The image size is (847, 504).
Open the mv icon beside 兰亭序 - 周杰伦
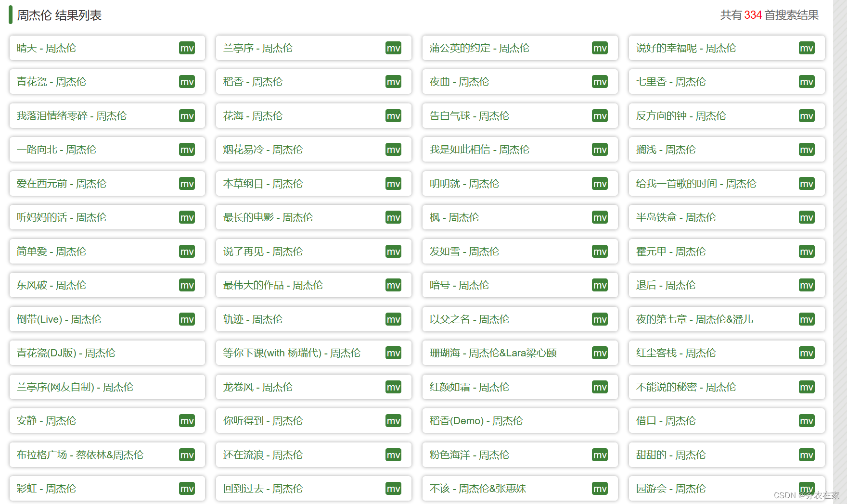point(393,48)
